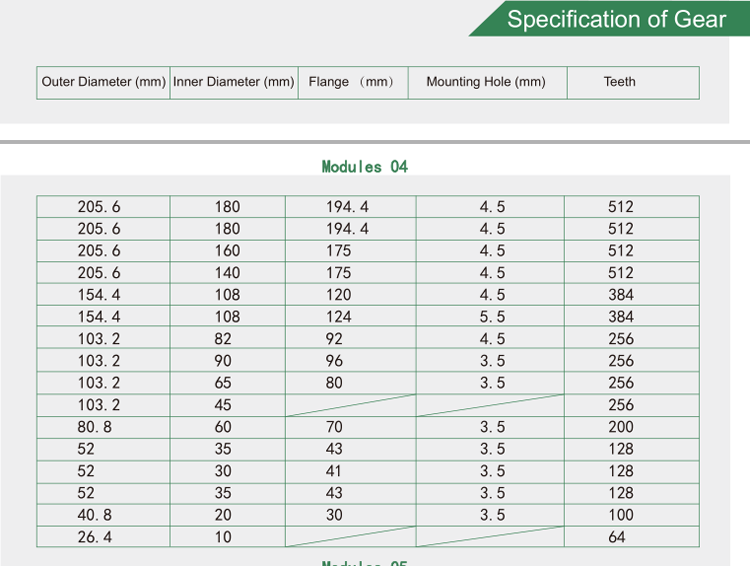Click the flange '70' cell
Screen dimensions: 750x566
(351, 427)
